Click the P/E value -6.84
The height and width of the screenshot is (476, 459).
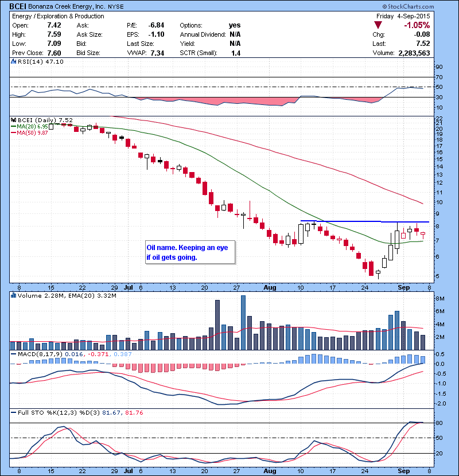(x=156, y=25)
